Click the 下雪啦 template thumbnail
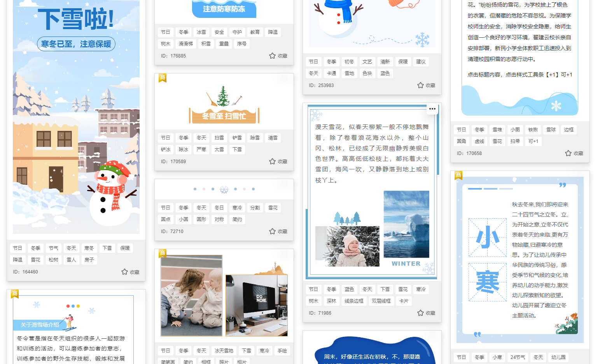Image resolution: width=600 pixels, height=364 pixels. click(76, 117)
